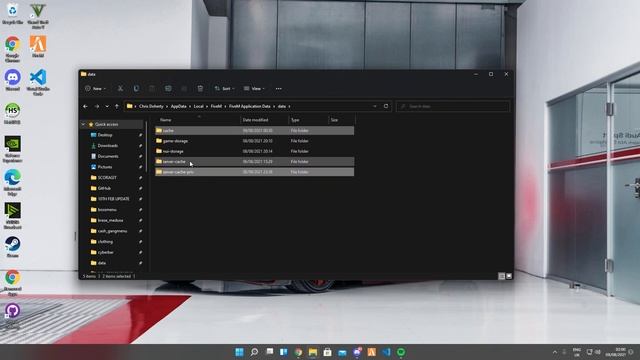The height and width of the screenshot is (360, 640).
Task: Select the server-cache folder
Action: 254,162
